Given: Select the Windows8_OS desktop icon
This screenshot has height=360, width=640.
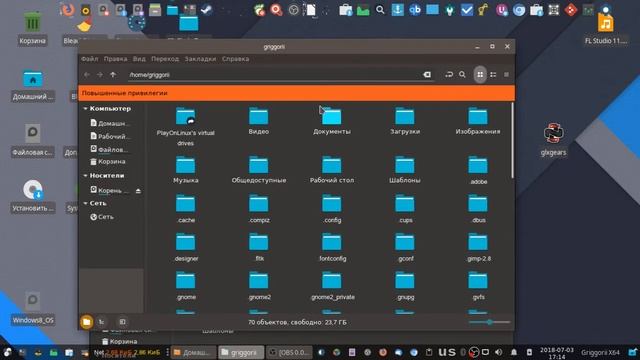Looking at the screenshot, I should [33, 308].
